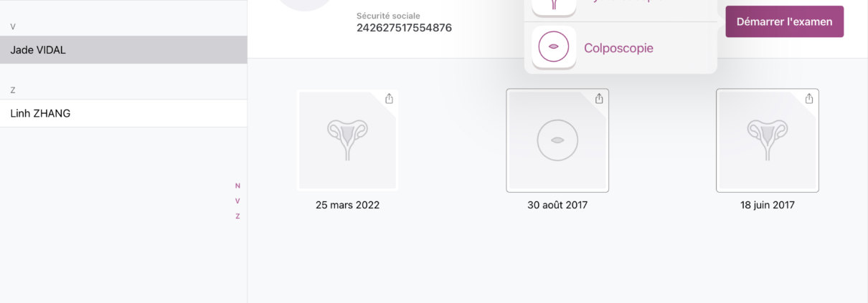Jump to letter Z in the index
868x303 pixels.
(237, 216)
